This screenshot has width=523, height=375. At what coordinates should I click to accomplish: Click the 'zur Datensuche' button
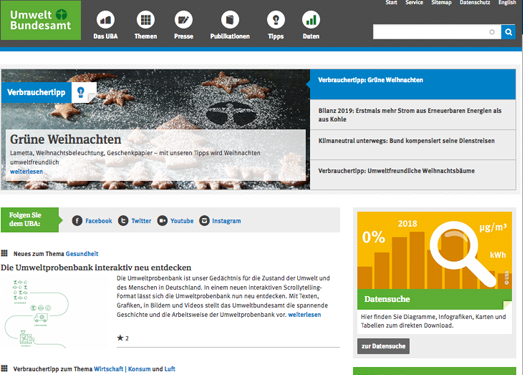pos(383,346)
